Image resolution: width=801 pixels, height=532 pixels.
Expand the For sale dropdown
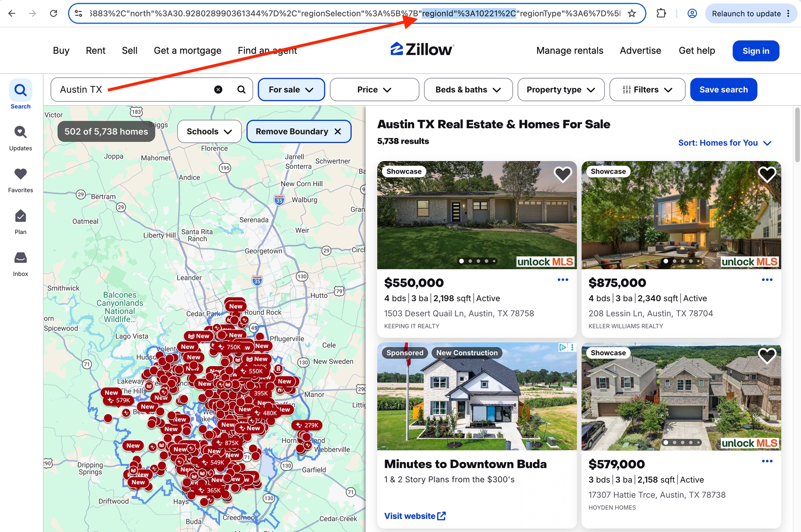coord(291,90)
